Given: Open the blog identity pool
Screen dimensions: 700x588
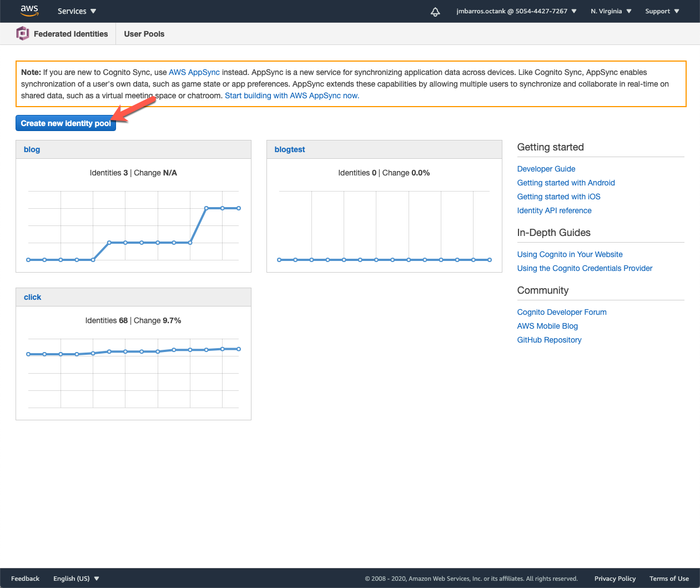Looking at the screenshot, I should tap(32, 149).
